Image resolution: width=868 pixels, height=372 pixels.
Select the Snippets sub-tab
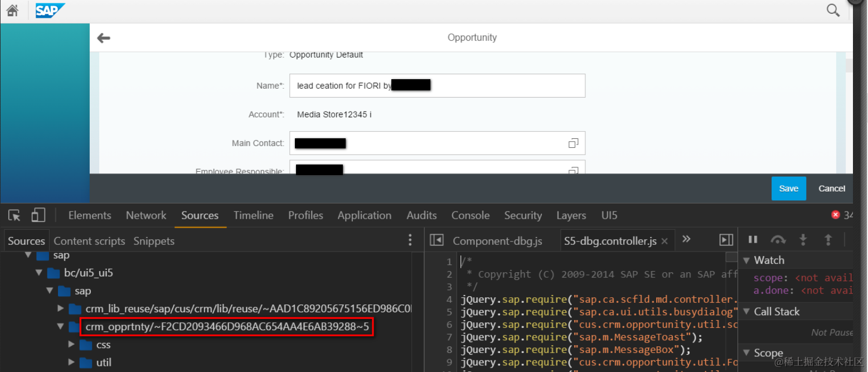point(154,241)
